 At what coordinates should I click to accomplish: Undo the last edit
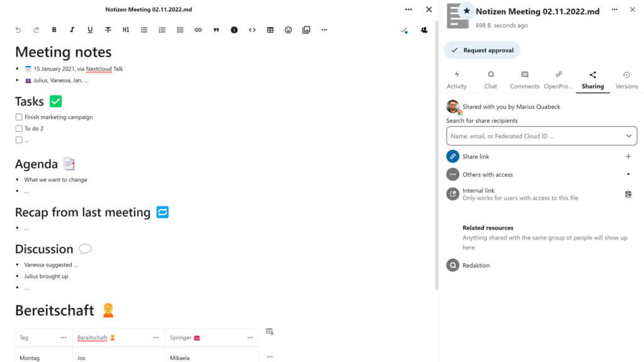18,30
